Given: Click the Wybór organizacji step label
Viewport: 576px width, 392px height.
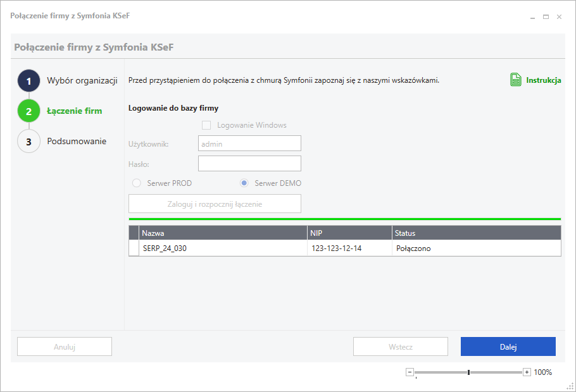Looking at the screenshot, I should click(82, 81).
